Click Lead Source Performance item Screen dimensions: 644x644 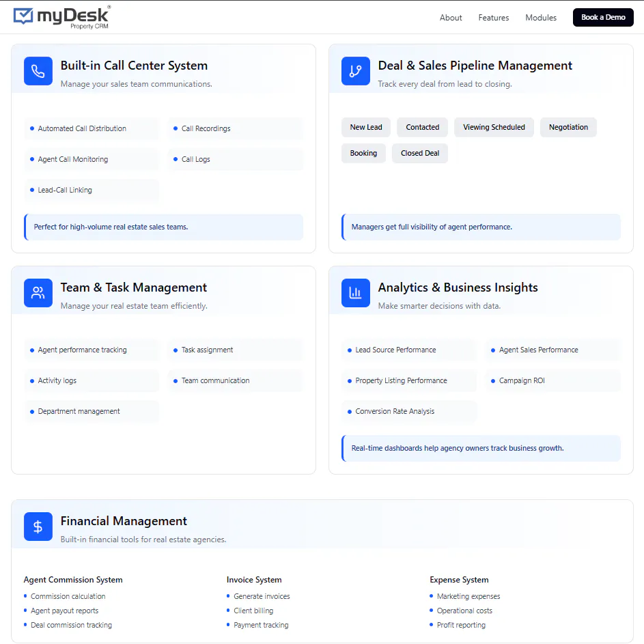(409, 350)
